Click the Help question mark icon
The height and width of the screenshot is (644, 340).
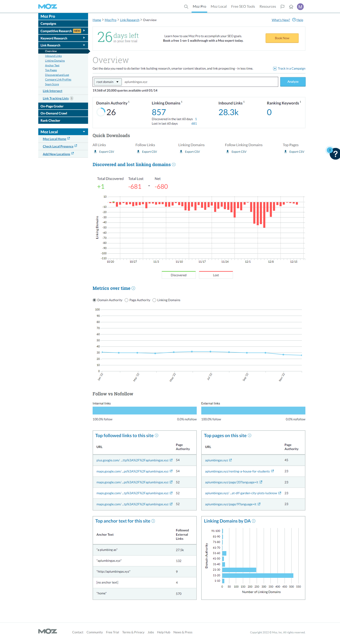pos(294,20)
